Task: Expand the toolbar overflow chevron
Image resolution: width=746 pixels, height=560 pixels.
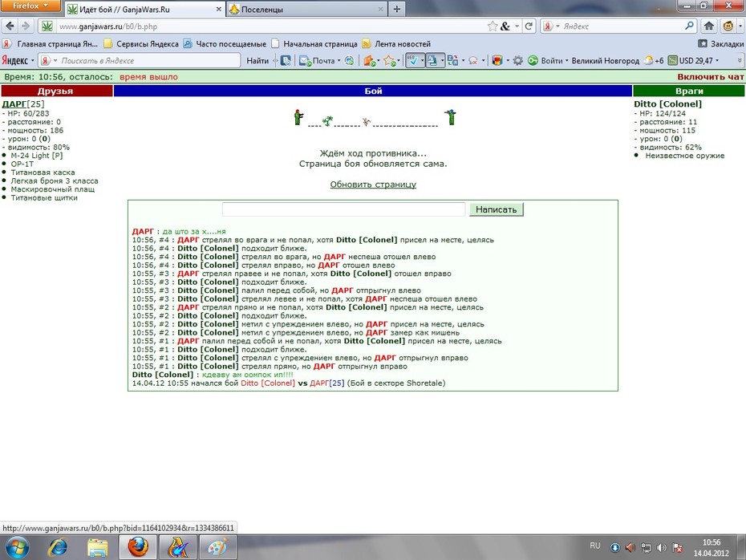Action: point(740,60)
